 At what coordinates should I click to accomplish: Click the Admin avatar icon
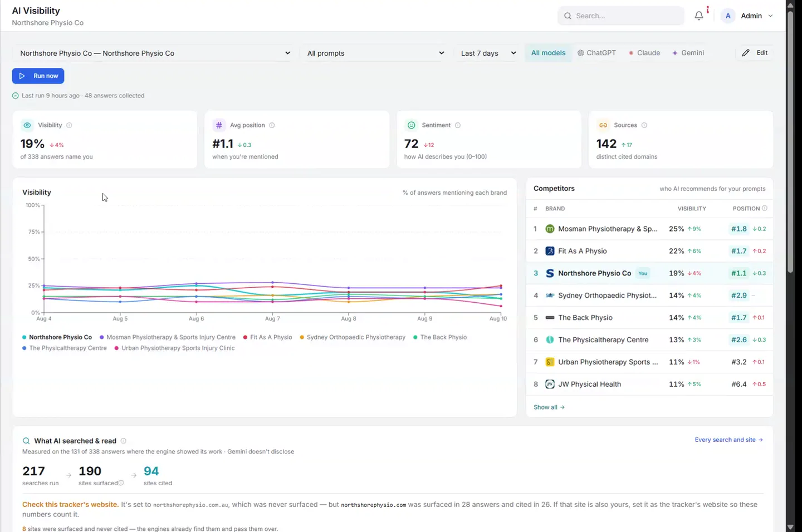coord(727,16)
